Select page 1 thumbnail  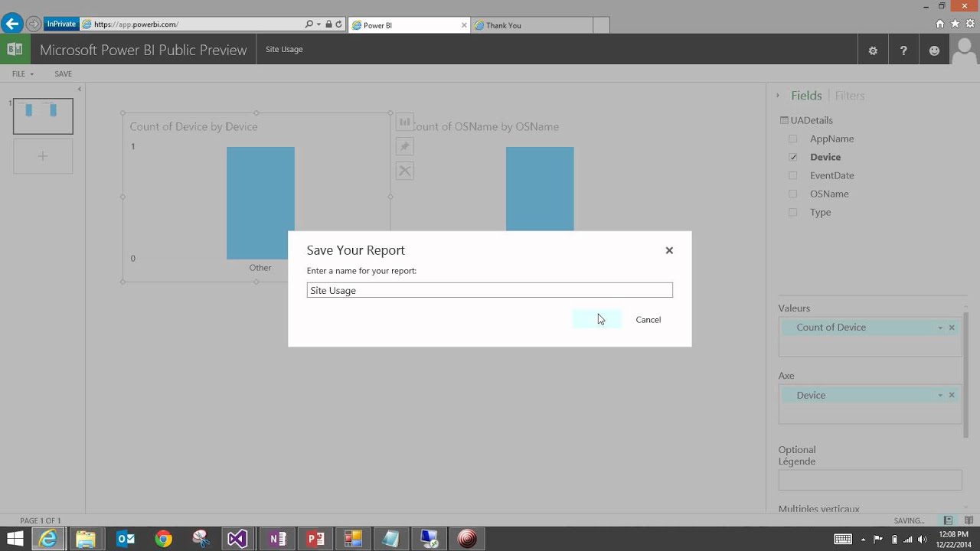point(43,116)
